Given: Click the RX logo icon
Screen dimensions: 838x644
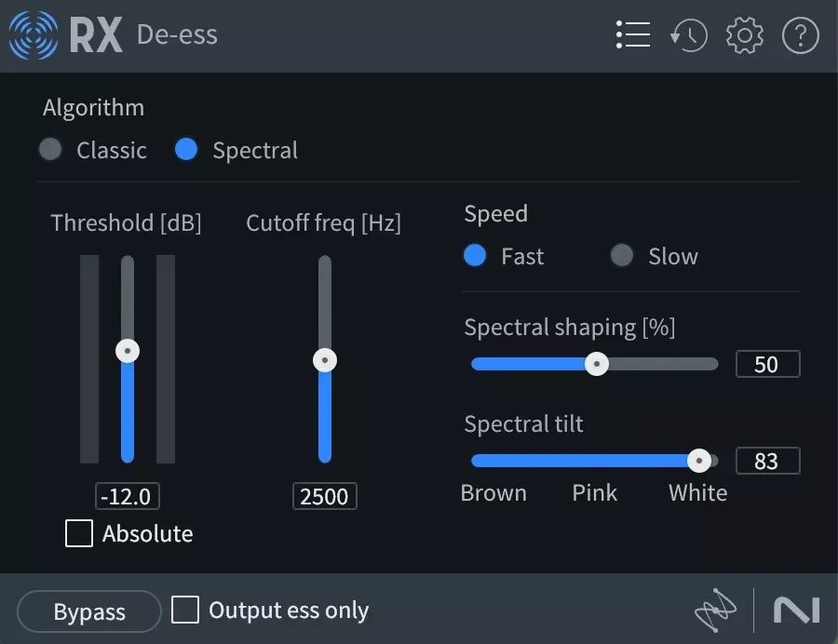Looking at the screenshot, I should [x=34, y=35].
